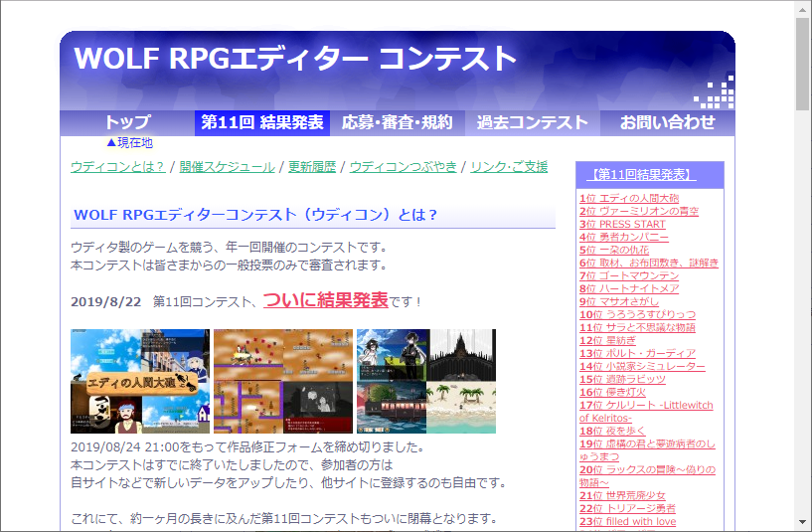Image resolution: width=812 pixels, height=532 pixels.
Task: Click the WOLF RPGエディターコンテスト(ウディコン)とは? heading
Action: 255,215
